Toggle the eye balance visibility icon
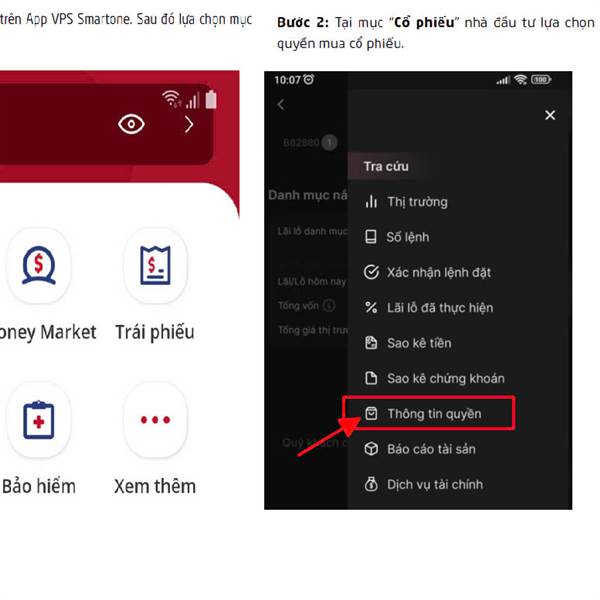This screenshot has width=600, height=600. tap(131, 124)
